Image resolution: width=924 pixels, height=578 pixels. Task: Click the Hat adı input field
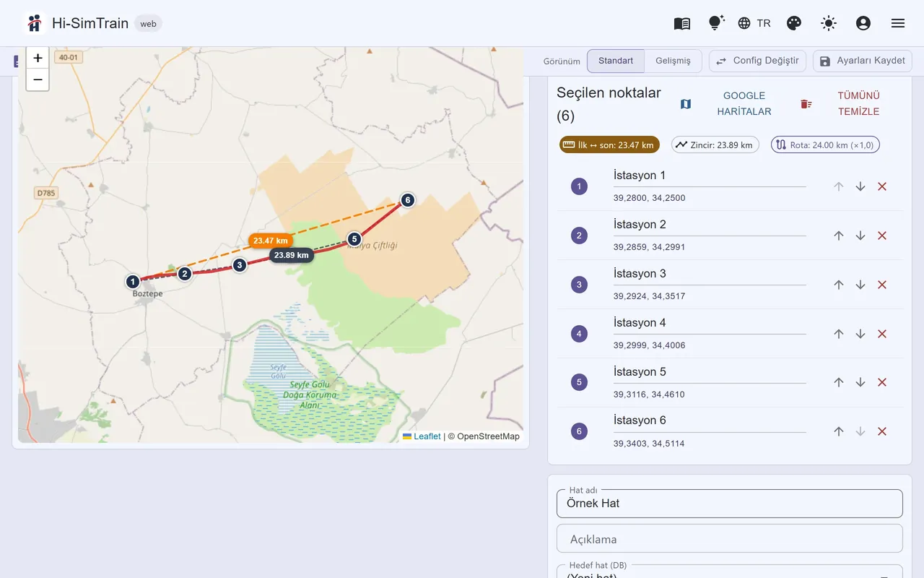click(x=730, y=504)
